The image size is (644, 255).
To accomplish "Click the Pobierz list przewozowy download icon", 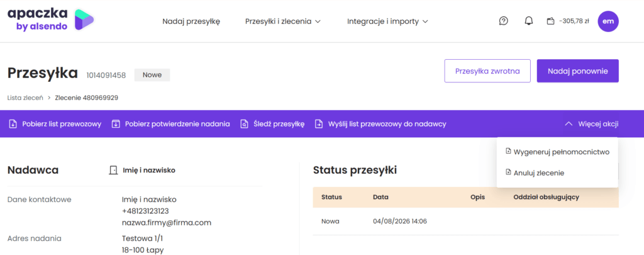I will (x=13, y=124).
